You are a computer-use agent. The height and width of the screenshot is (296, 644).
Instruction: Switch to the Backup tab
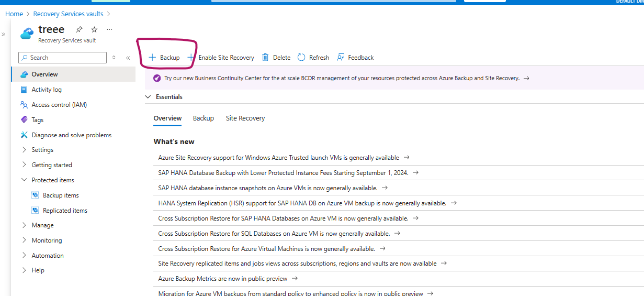(x=203, y=118)
